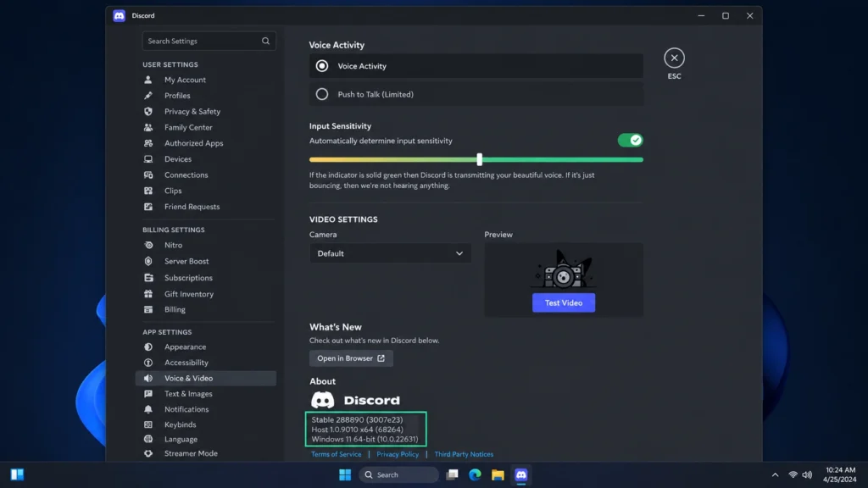The image size is (868, 488).
Task: Click the Search Settings input field
Action: point(209,41)
